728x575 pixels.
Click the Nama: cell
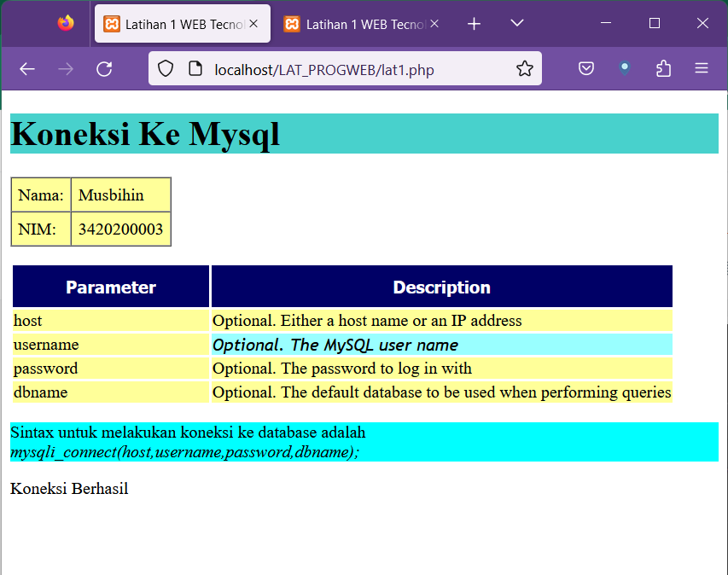(x=41, y=195)
